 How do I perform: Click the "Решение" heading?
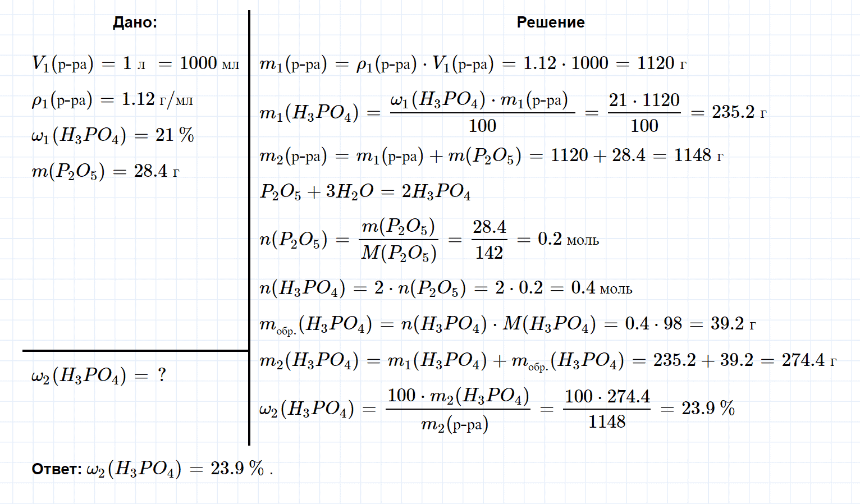pos(551,22)
